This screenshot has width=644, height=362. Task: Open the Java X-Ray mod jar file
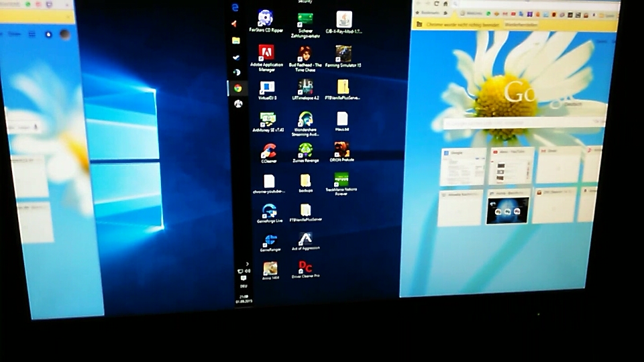[x=343, y=22]
